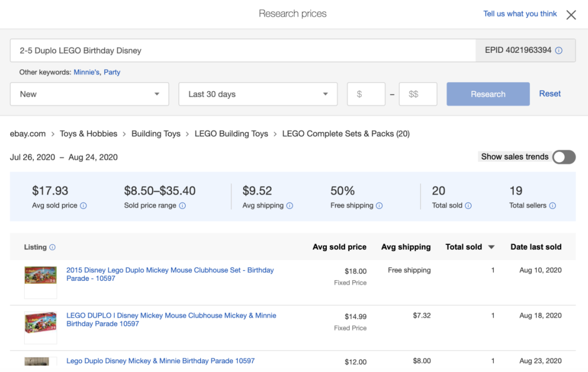Click info icon beside Total sold stat
Image resolution: width=588 pixels, height=372 pixels.
pos(468,206)
